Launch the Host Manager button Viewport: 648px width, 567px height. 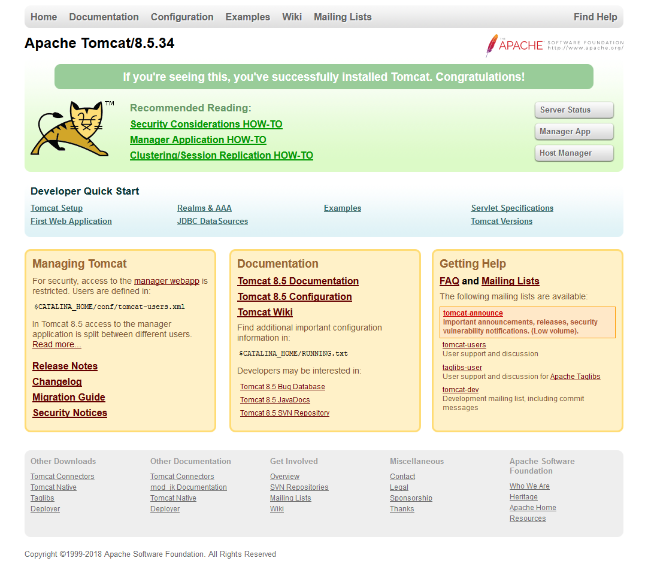pyautogui.click(x=574, y=153)
